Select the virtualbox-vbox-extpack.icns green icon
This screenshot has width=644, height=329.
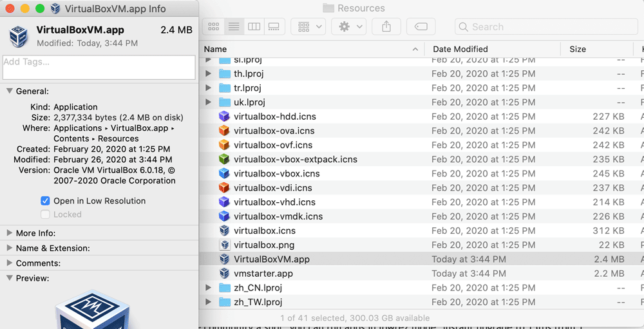(x=224, y=159)
